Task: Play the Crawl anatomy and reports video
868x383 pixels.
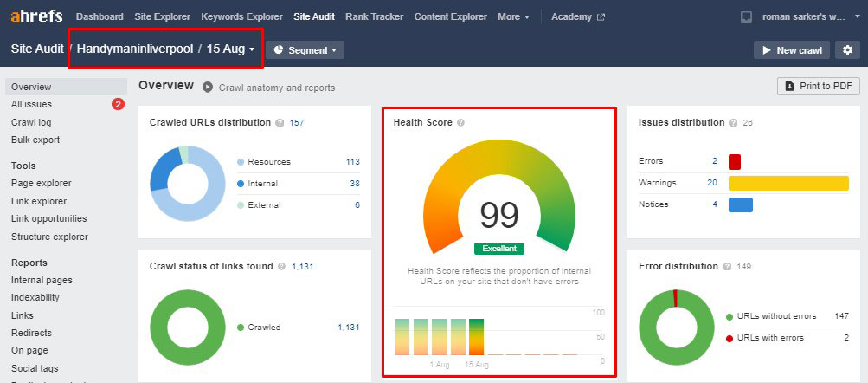Action: 208,88
